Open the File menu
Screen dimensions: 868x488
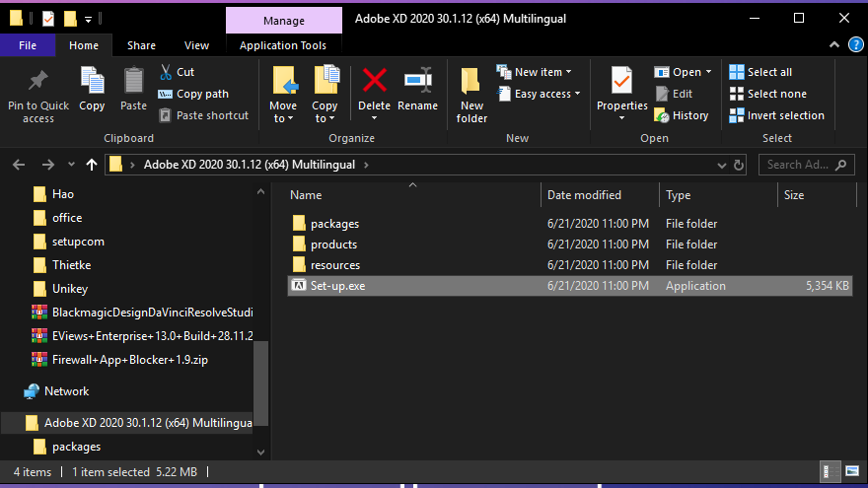[x=28, y=45]
